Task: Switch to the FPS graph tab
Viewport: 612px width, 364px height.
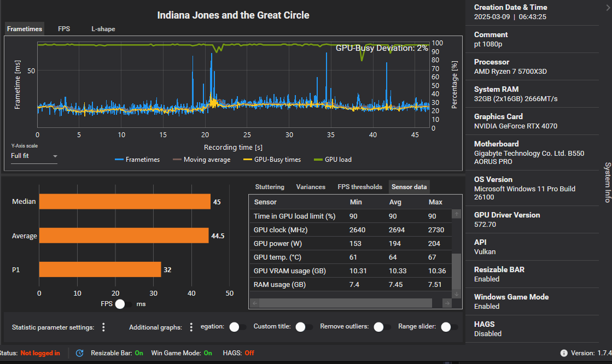Action: tap(64, 29)
